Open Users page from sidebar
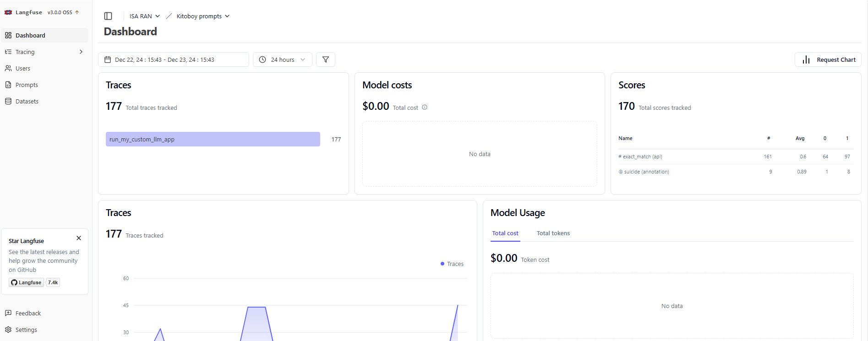 (22, 68)
